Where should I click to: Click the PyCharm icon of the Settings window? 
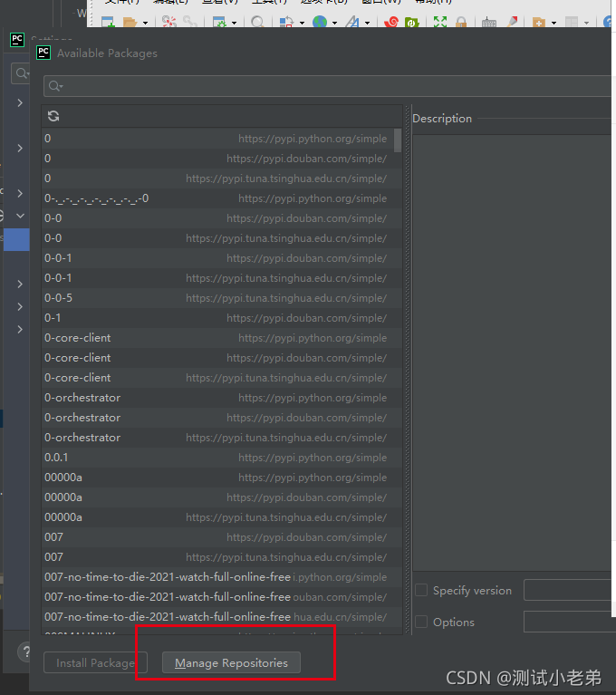click(x=17, y=40)
